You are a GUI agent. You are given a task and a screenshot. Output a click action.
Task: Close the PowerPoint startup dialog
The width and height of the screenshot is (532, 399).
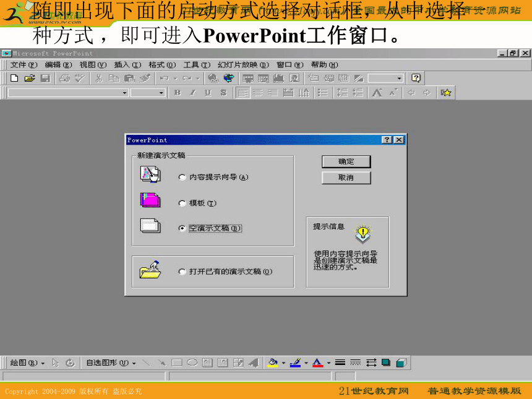(x=400, y=140)
